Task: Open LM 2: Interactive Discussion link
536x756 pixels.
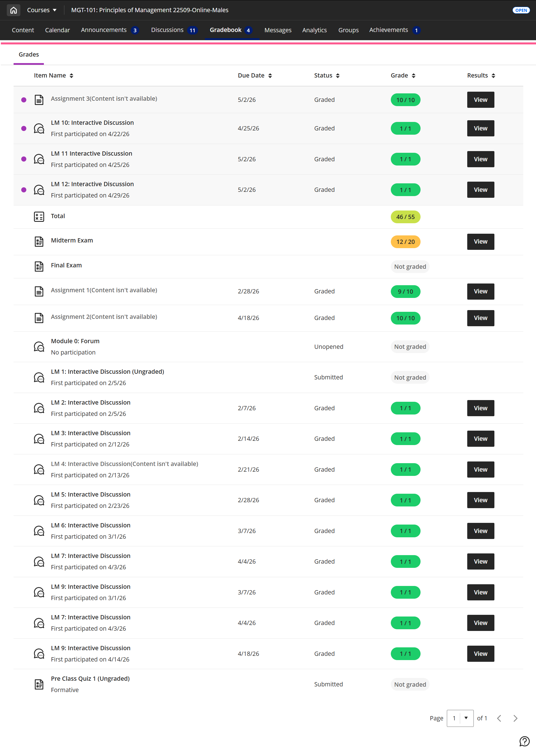Action: pyautogui.click(x=91, y=402)
